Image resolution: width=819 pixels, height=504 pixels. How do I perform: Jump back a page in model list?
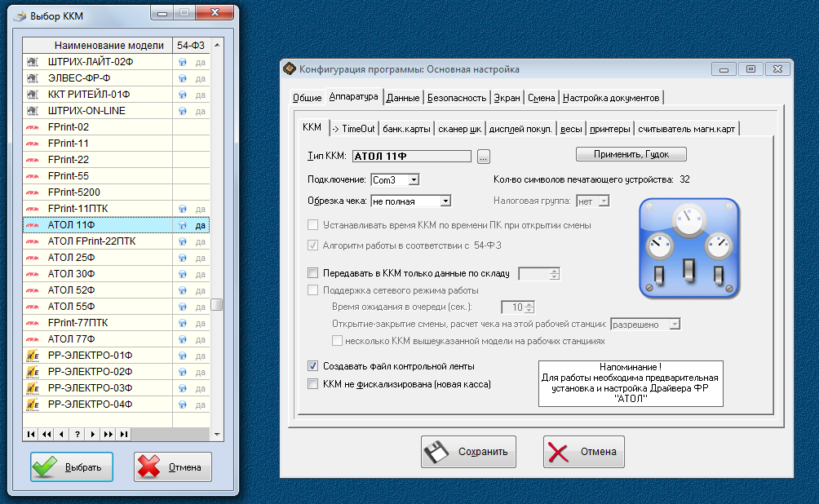[x=46, y=434]
